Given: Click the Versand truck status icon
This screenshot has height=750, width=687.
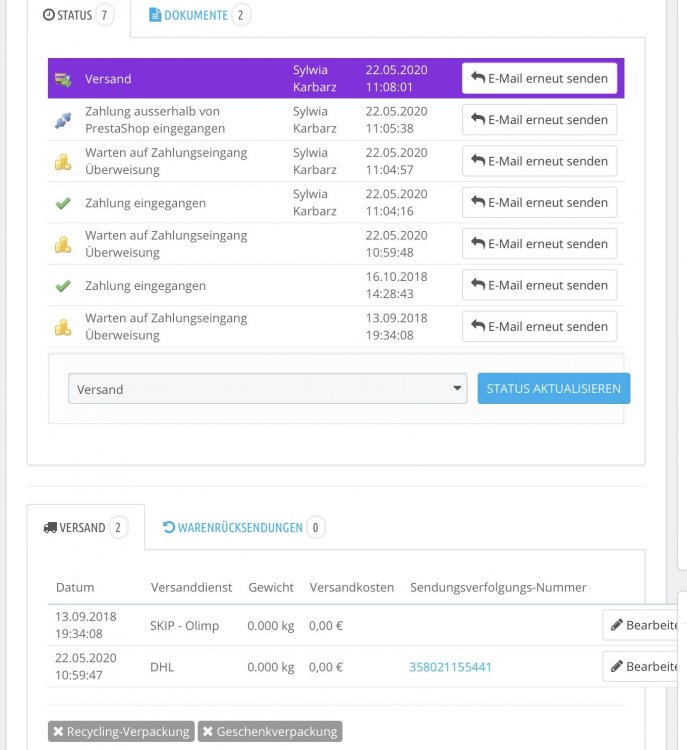Looking at the screenshot, I should (x=63, y=79).
